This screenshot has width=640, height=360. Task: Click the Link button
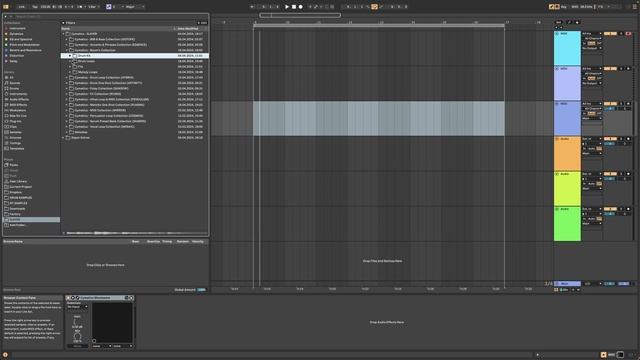click(22, 7)
